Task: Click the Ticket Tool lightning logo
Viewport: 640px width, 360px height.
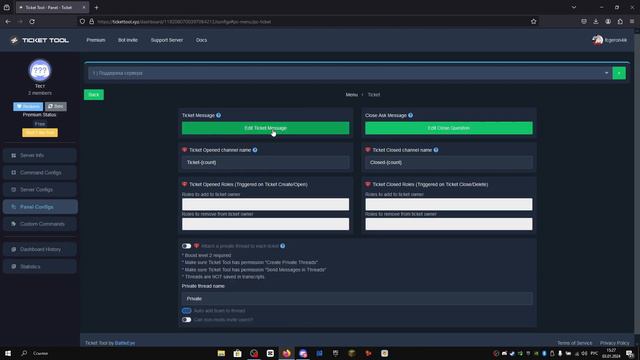Action: click(x=14, y=40)
